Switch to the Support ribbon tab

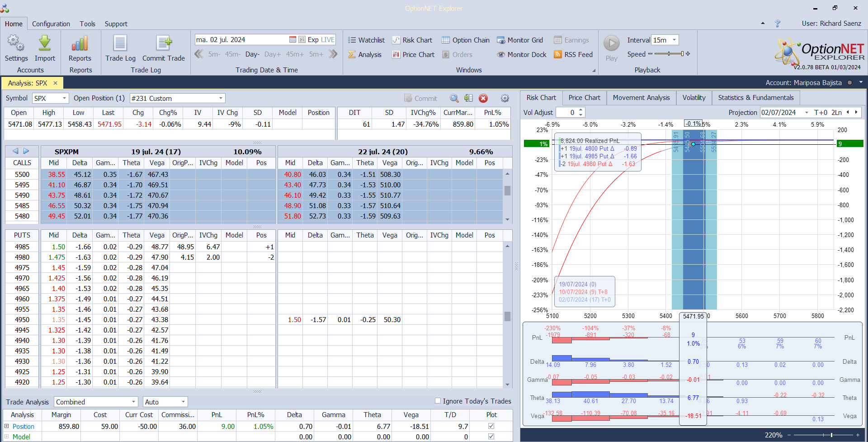coord(116,24)
